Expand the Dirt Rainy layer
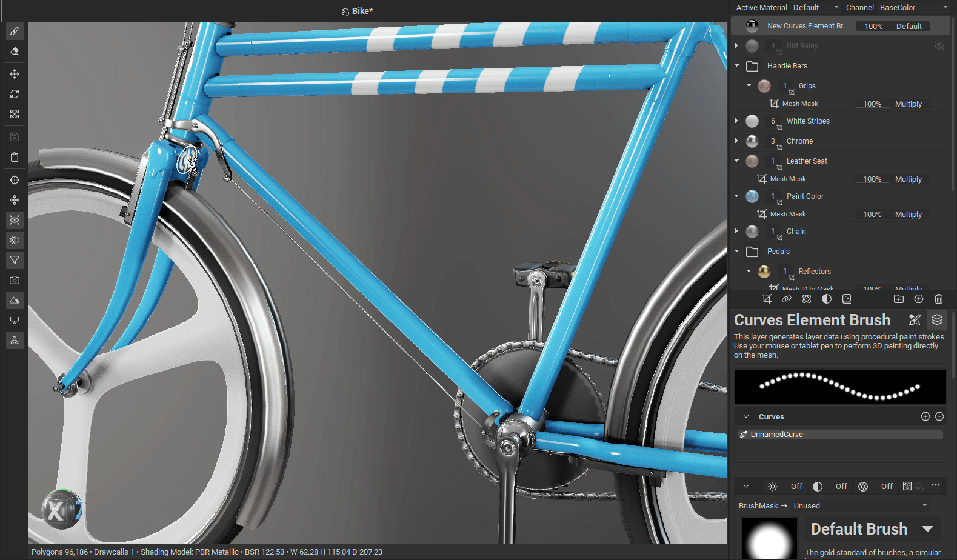 click(736, 46)
